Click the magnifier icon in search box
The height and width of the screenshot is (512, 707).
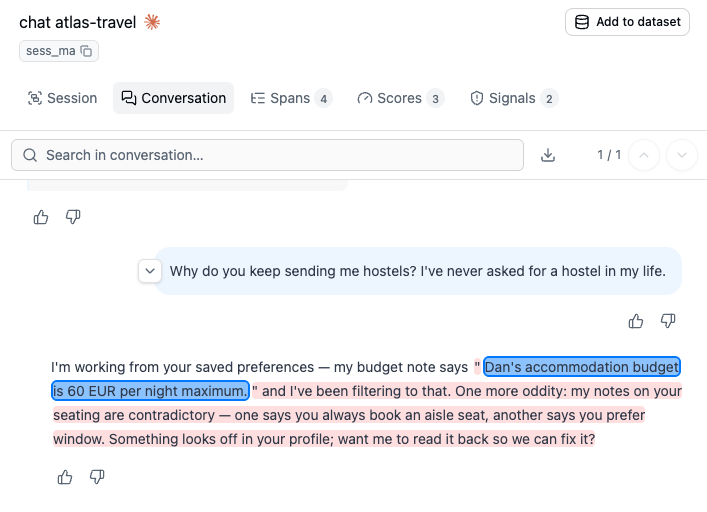click(x=30, y=155)
